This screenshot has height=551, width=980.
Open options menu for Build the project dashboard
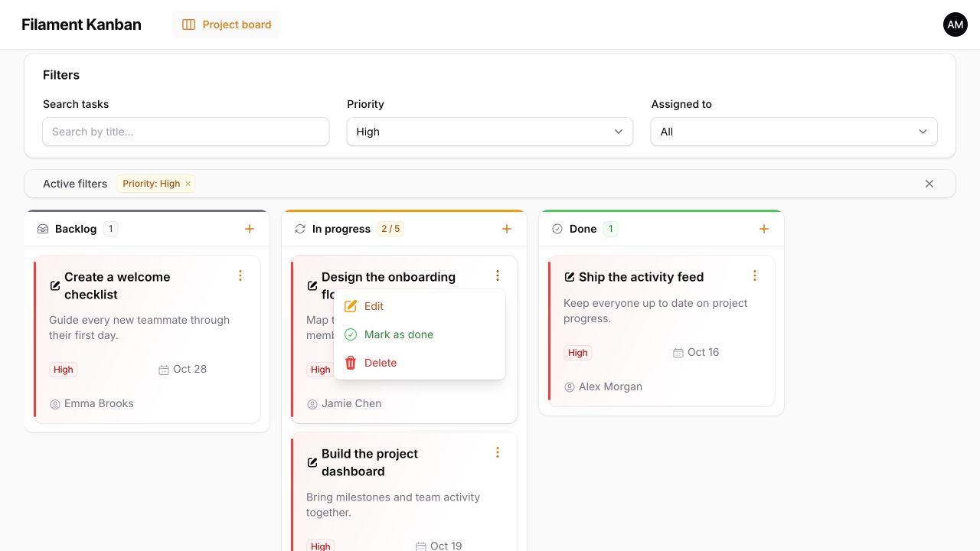click(x=498, y=452)
